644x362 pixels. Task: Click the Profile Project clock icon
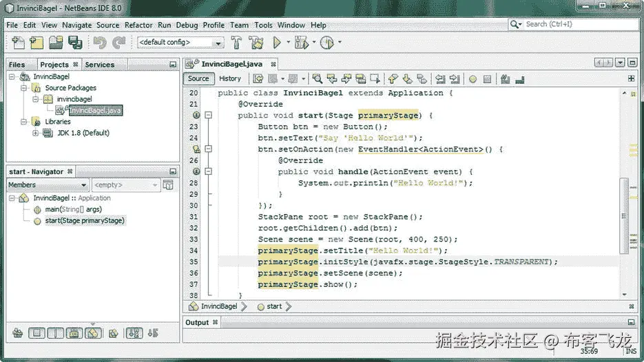pyautogui.click(x=327, y=42)
